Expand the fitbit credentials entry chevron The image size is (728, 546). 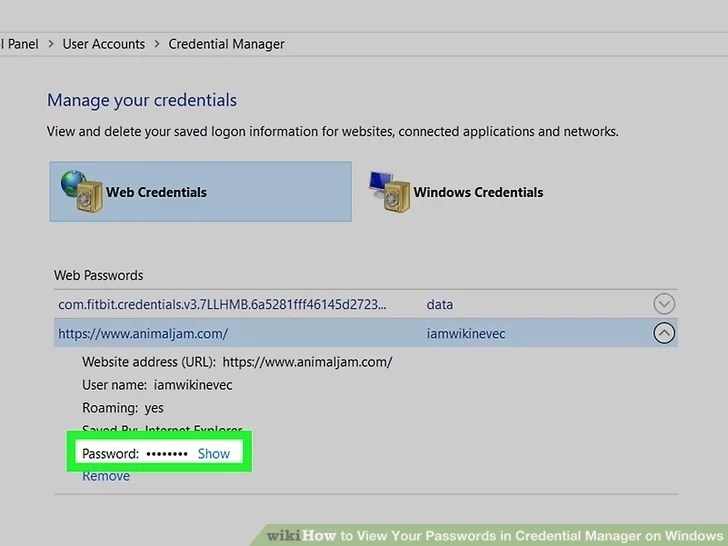coord(663,304)
